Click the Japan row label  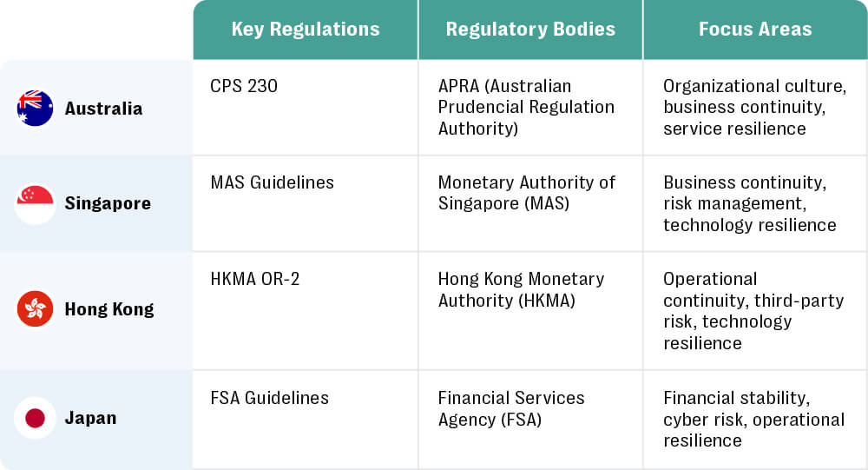point(90,418)
